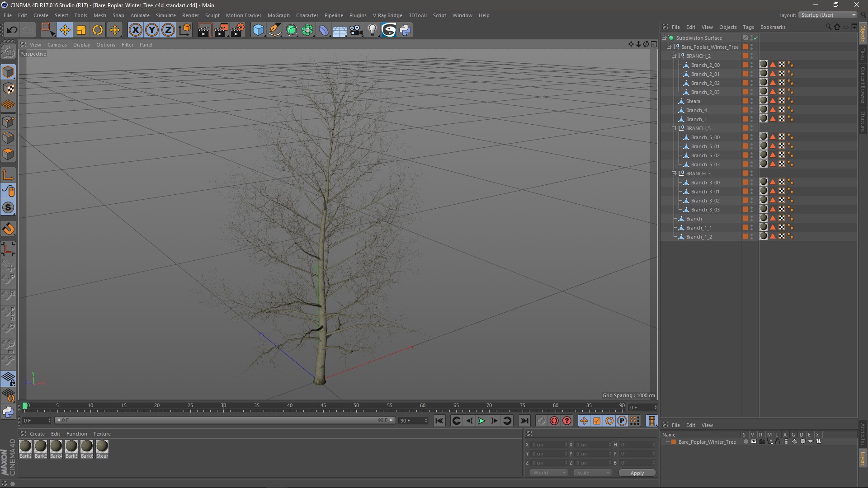868x488 pixels.
Task: Click Record Active Objects button
Action: [542, 421]
